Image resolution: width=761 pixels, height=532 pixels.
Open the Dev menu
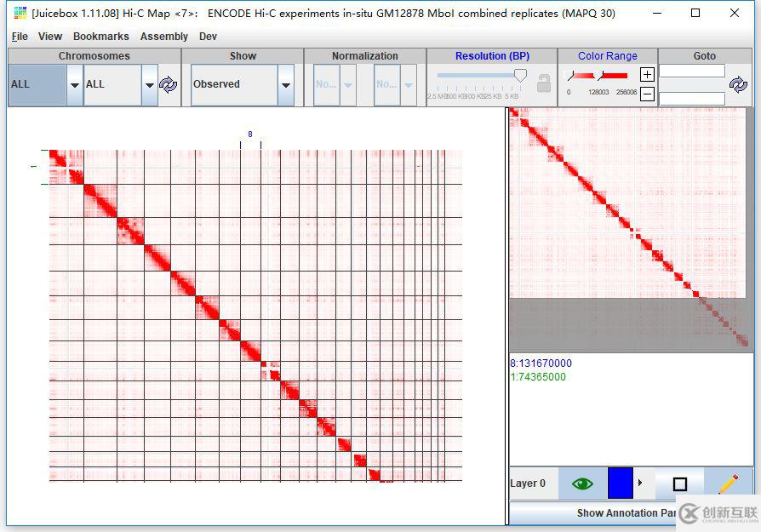[208, 37]
